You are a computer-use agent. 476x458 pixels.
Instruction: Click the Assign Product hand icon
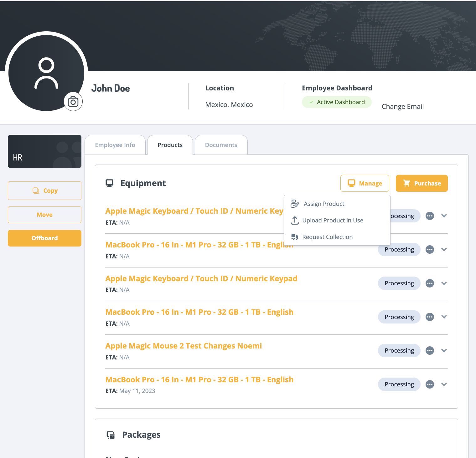point(295,204)
